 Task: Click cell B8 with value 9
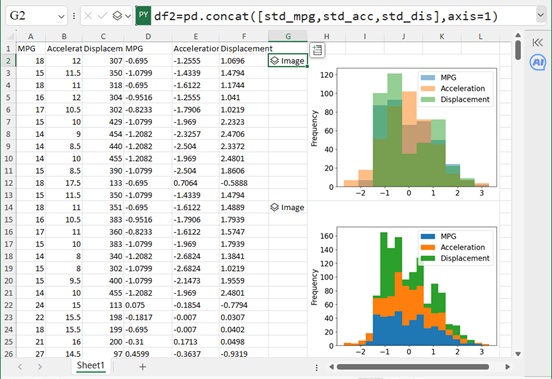pos(64,134)
